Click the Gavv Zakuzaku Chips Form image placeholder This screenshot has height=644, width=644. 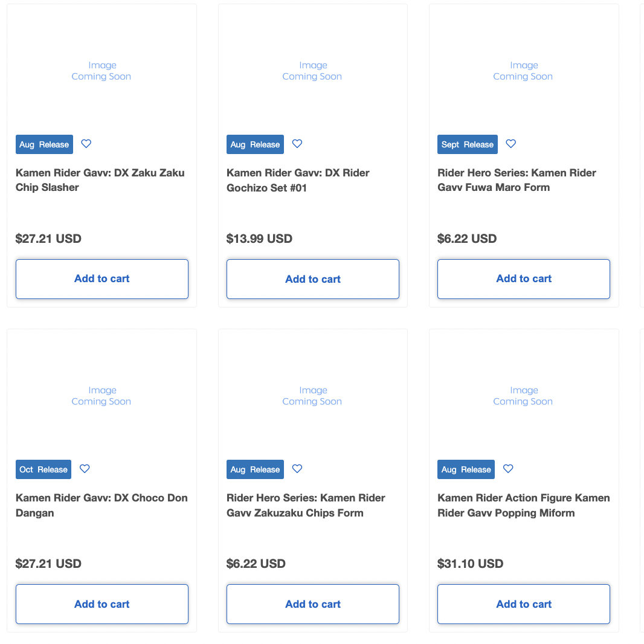(312, 396)
